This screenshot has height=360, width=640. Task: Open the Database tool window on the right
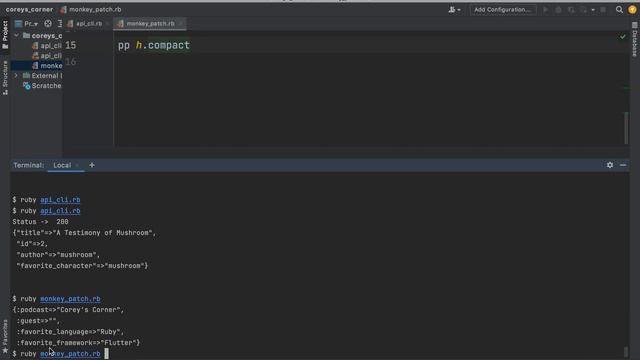coord(635,39)
